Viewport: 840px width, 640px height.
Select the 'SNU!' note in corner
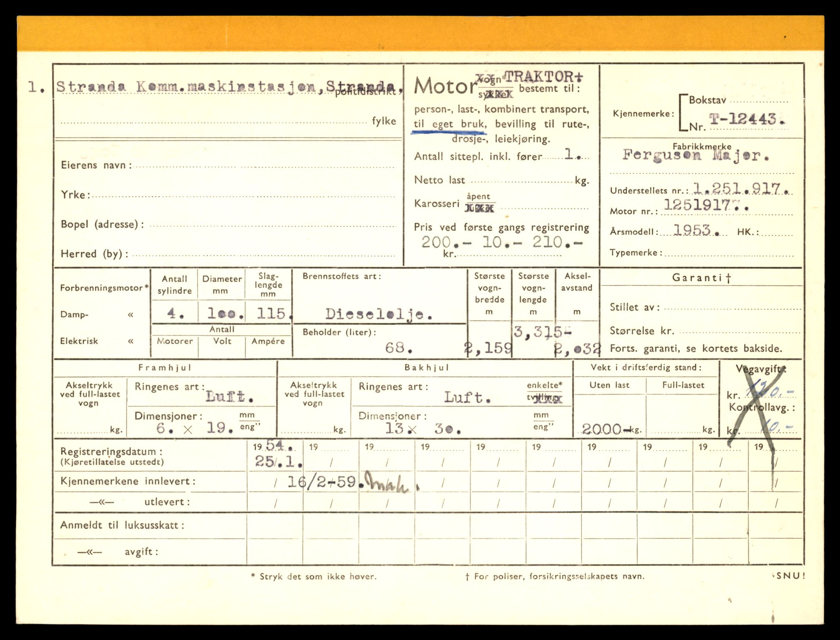pos(790,576)
